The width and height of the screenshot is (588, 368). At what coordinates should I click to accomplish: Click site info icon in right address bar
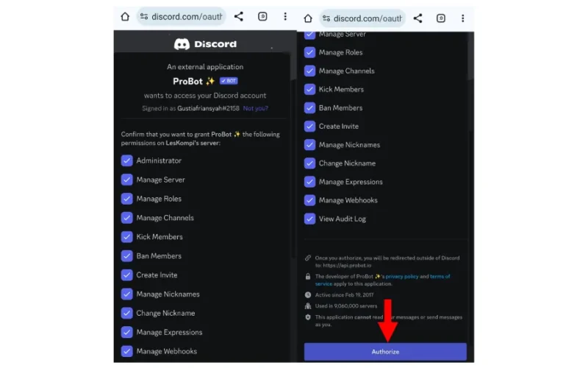pyautogui.click(x=326, y=18)
